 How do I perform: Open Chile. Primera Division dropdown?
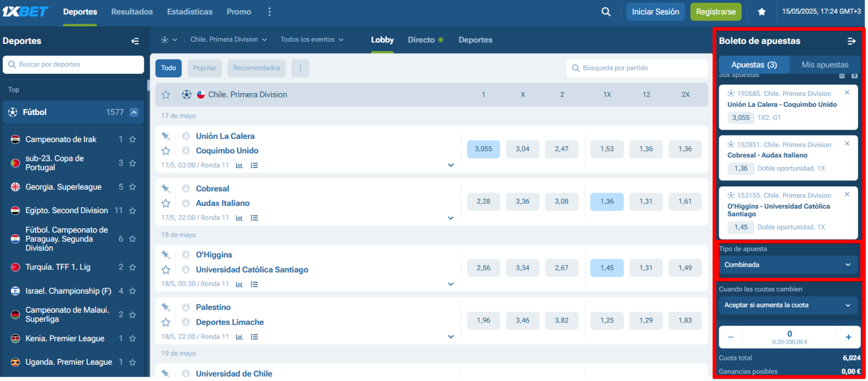228,40
